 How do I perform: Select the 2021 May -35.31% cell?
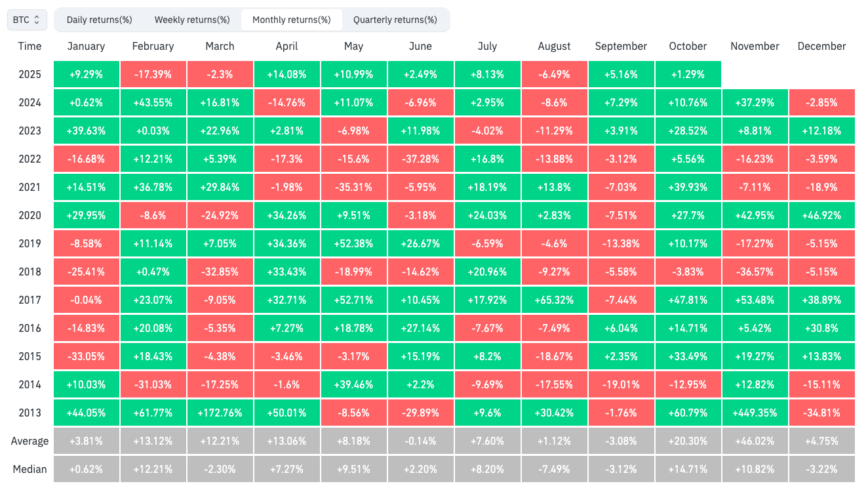[x=353, y=187]
